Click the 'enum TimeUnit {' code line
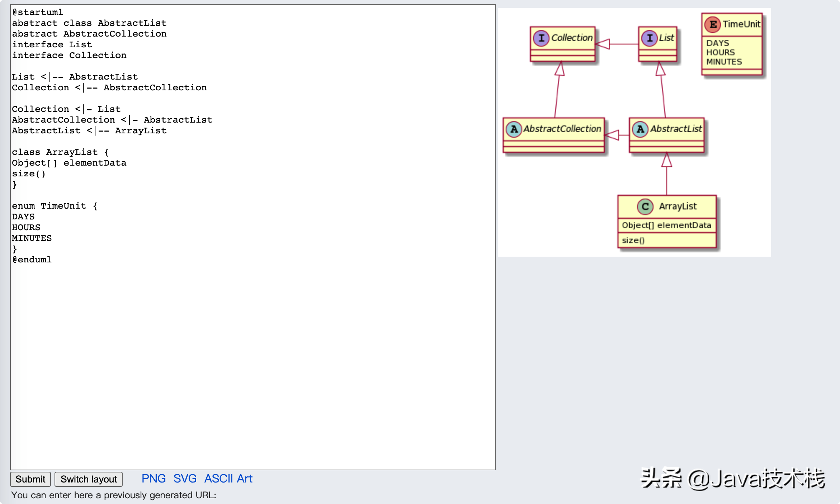Screen dimensions: 840x504 55,206
